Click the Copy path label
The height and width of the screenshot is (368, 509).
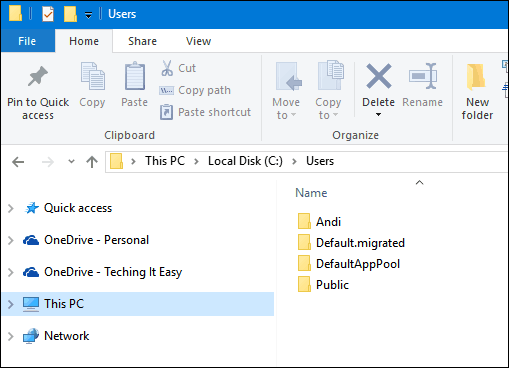(x=204, y=90)
